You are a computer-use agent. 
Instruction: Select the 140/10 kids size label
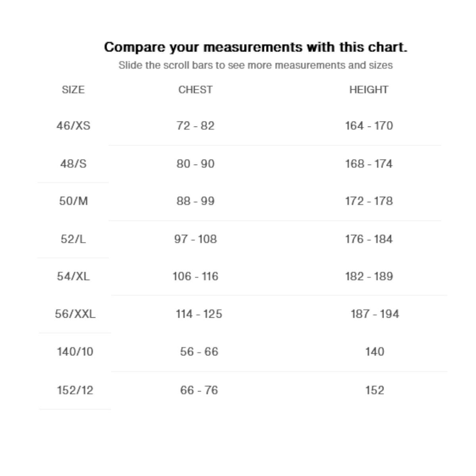point(75,351)
